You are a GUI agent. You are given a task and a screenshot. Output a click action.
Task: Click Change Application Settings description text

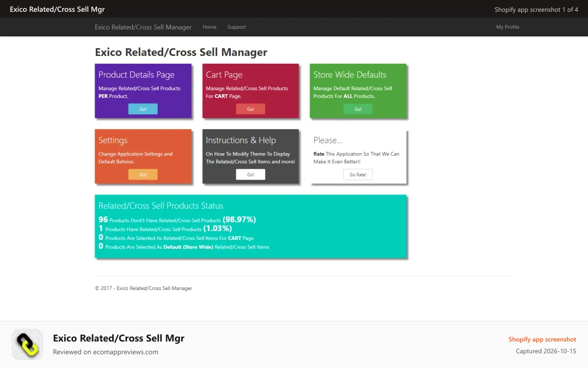coord(135,158)
